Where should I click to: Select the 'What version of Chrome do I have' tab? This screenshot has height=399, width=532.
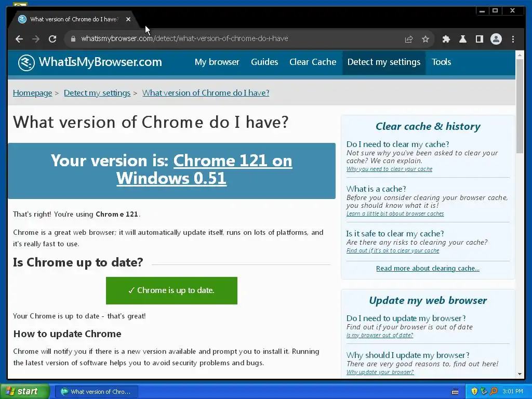pos(74,19)
